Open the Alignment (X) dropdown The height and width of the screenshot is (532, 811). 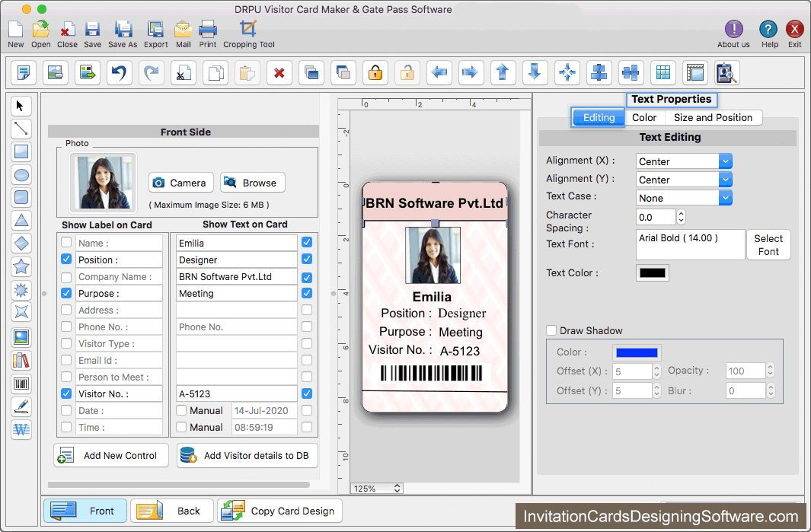pos(684,161)
